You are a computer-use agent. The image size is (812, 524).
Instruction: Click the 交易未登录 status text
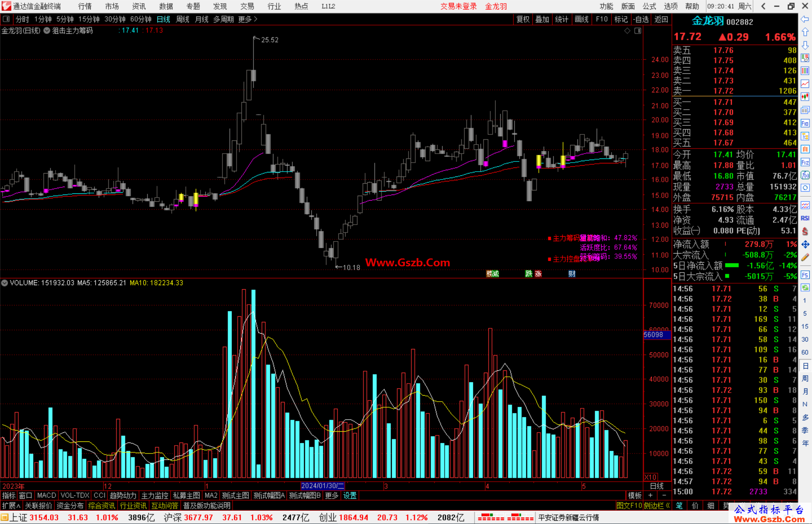[459, 6]
